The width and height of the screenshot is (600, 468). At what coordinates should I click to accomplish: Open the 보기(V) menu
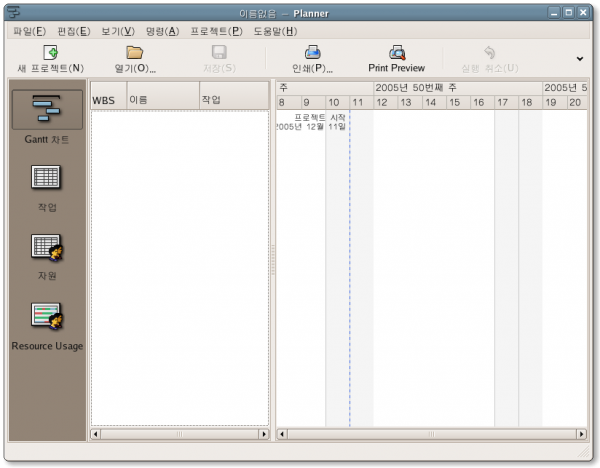click(118, 31)
